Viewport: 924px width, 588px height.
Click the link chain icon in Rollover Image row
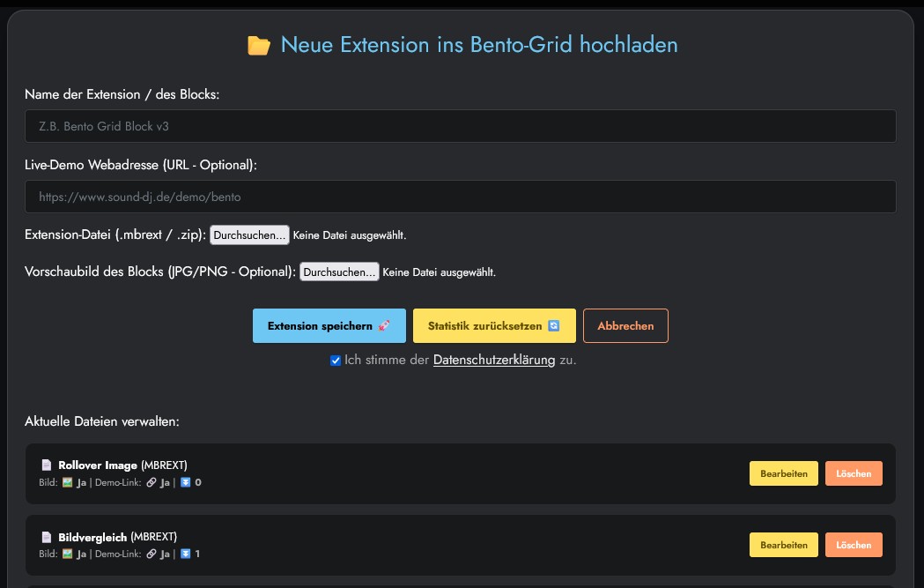click(x=152, y=482)
